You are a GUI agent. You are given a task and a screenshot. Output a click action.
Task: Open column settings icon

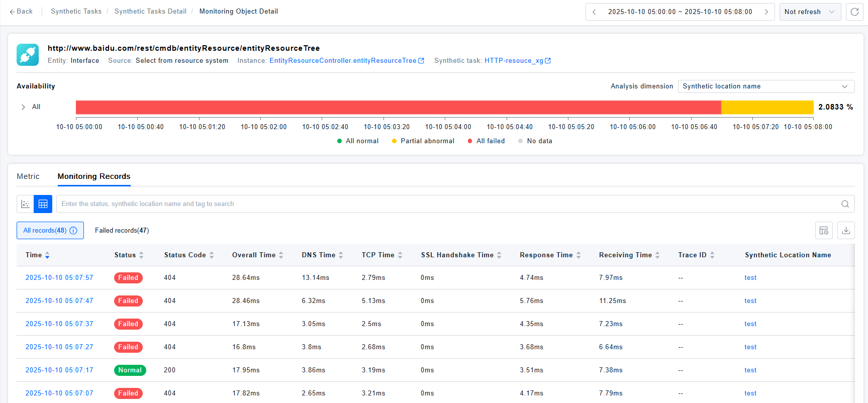tap(824, 231)
